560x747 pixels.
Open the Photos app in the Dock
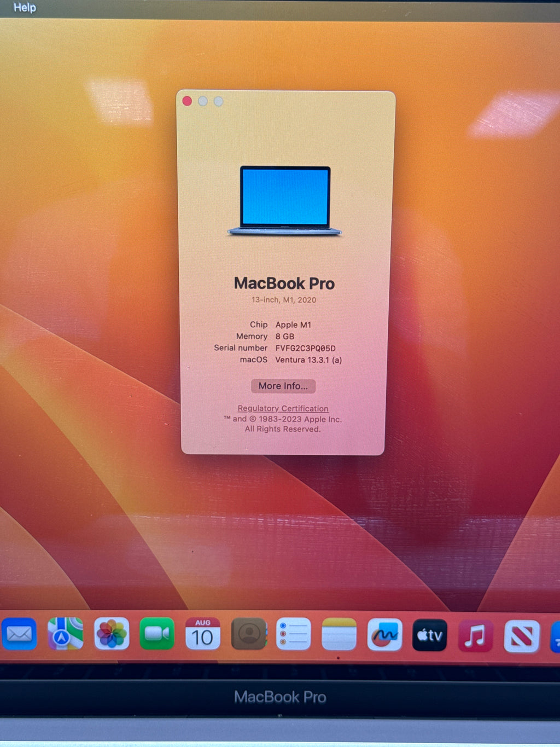pyautogui.click(x=112, y=633)
